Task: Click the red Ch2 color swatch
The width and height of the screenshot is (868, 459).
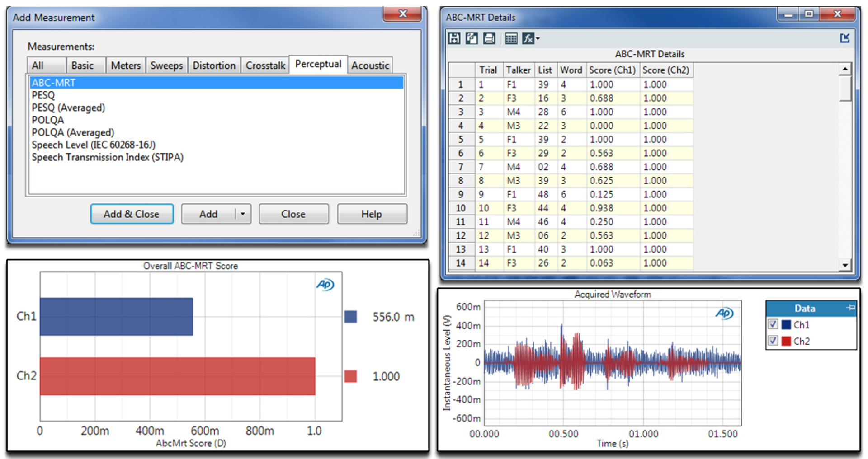Action: (787, 341)
